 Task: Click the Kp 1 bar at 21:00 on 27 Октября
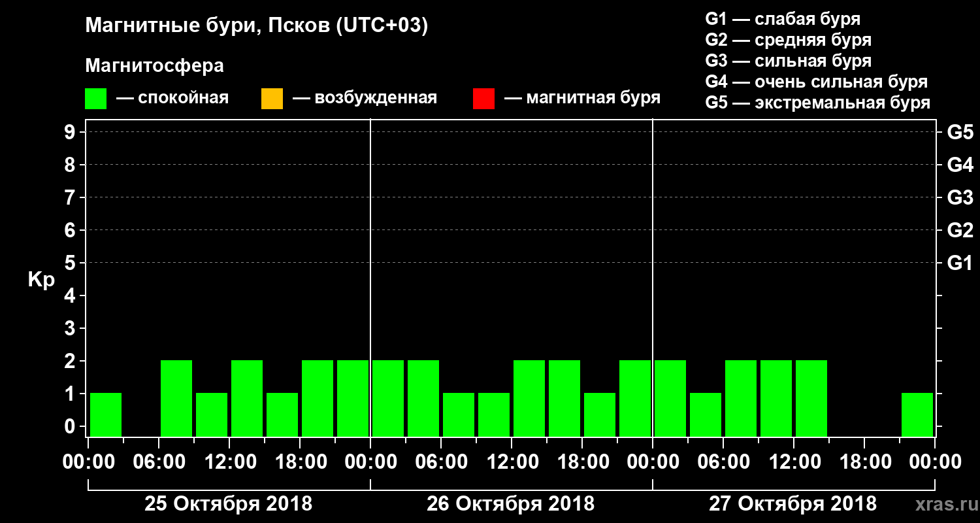pos(917,414)
